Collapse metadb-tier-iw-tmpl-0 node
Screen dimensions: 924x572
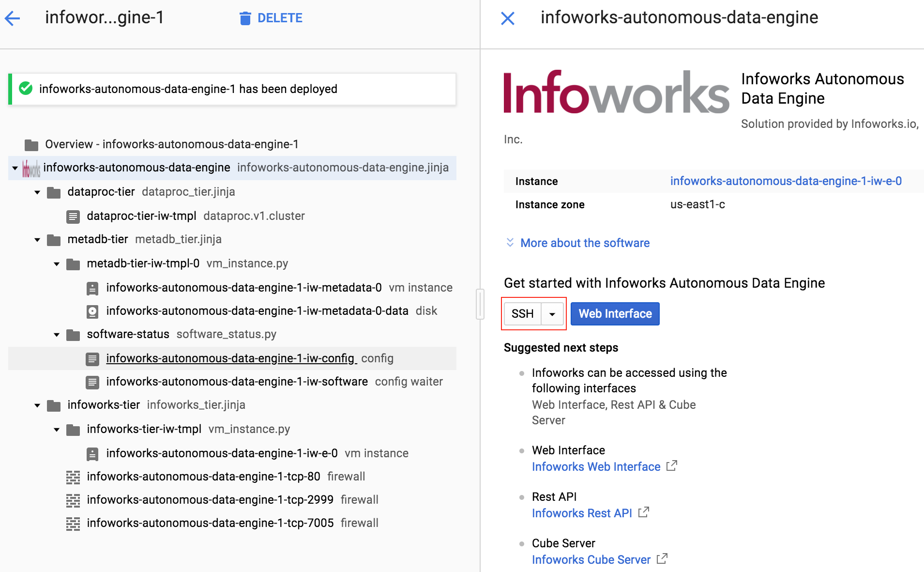pyautogui.click(x=57, y=264)
